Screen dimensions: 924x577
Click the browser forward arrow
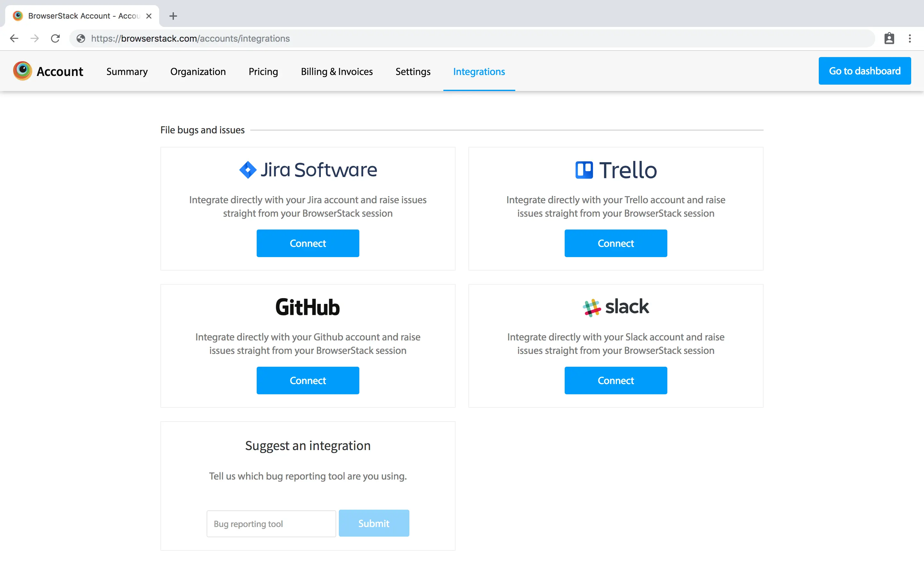35,38
